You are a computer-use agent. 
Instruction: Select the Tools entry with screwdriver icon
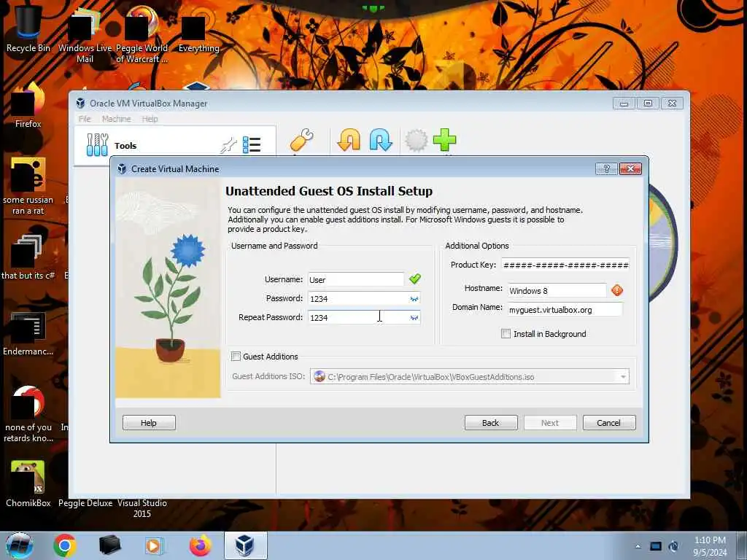tap(175, 145)
